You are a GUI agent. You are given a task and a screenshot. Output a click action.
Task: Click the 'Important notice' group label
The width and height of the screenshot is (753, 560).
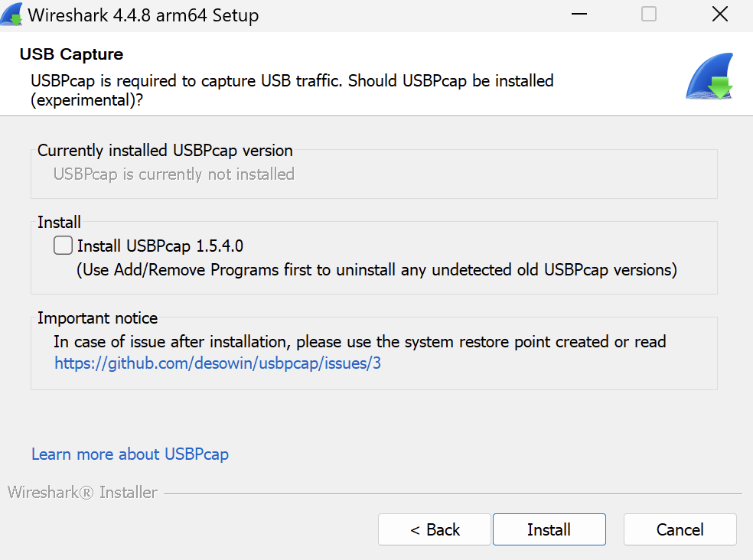tap(97, 318)
